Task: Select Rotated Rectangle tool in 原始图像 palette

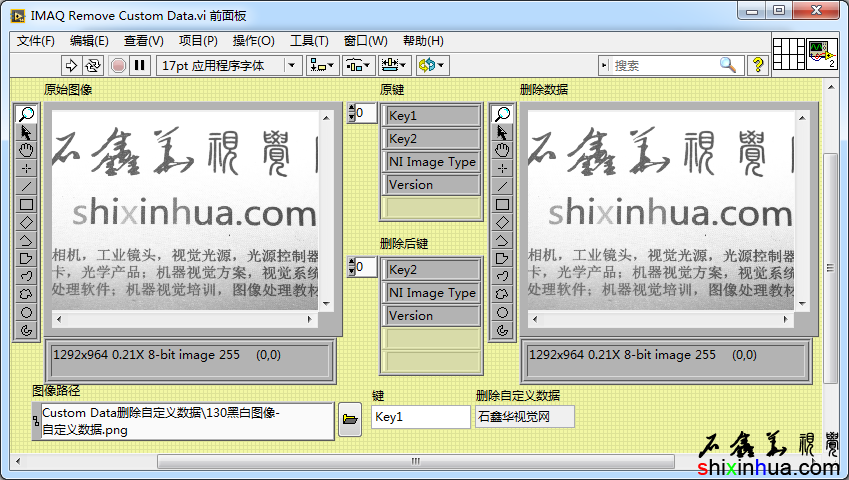Action: (x=26, y=222)
